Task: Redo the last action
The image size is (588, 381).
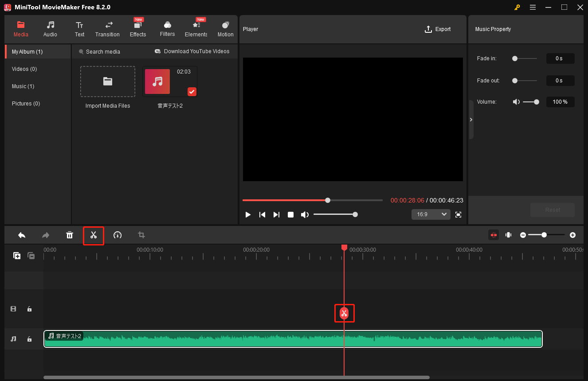Action: (46, 235)
